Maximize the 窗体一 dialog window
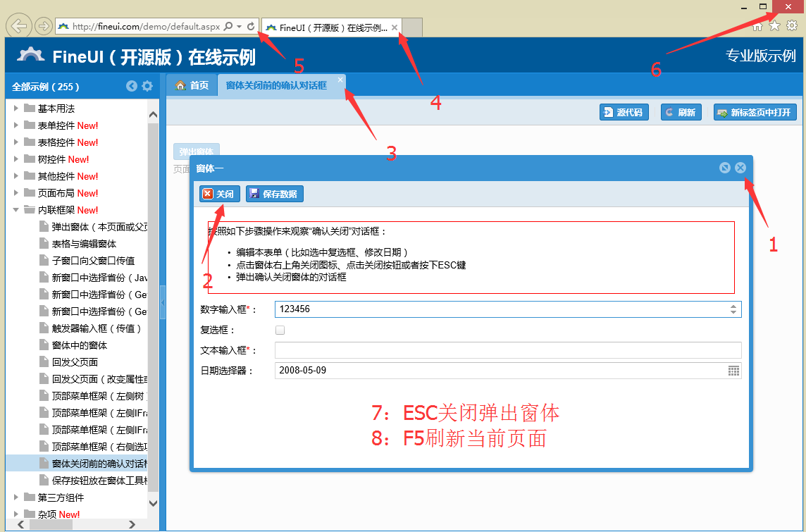Image resolution: width=806 pixels, height=532 pixels. point(725,168)
